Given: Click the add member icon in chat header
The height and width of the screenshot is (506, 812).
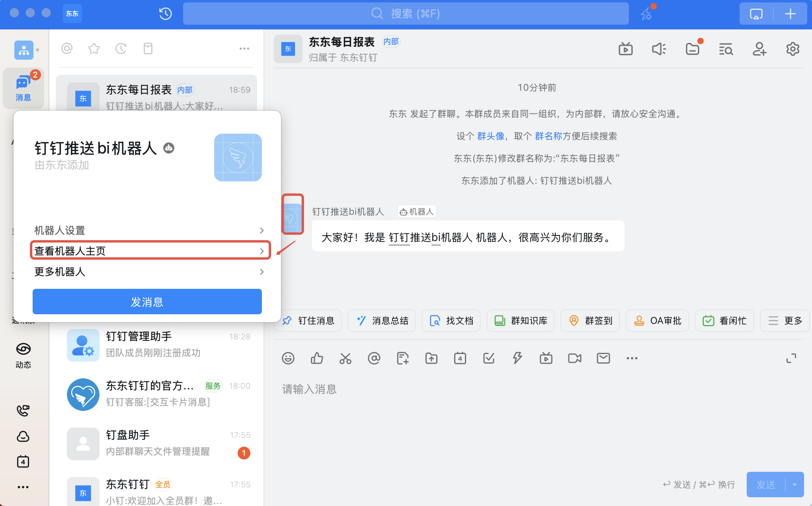Looking at the screenshot, I should 759,49.
